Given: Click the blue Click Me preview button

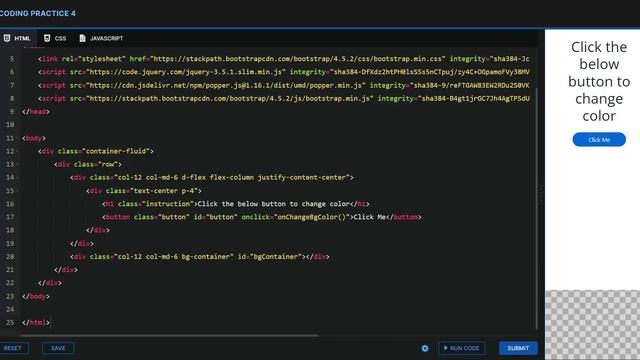Looking at the screenshot, I should (599, 140).
